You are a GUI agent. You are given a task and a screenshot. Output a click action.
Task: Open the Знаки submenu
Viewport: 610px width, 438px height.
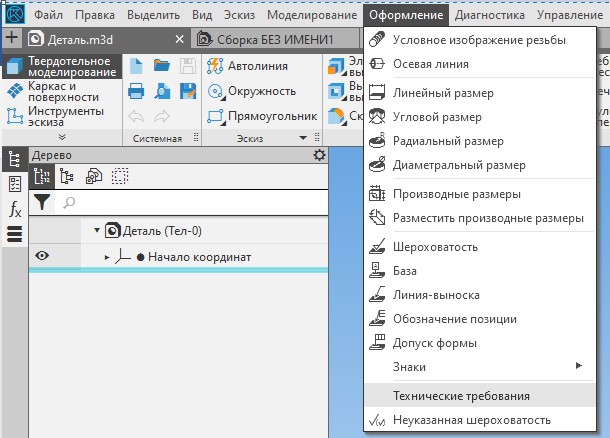tap(479, 366)
